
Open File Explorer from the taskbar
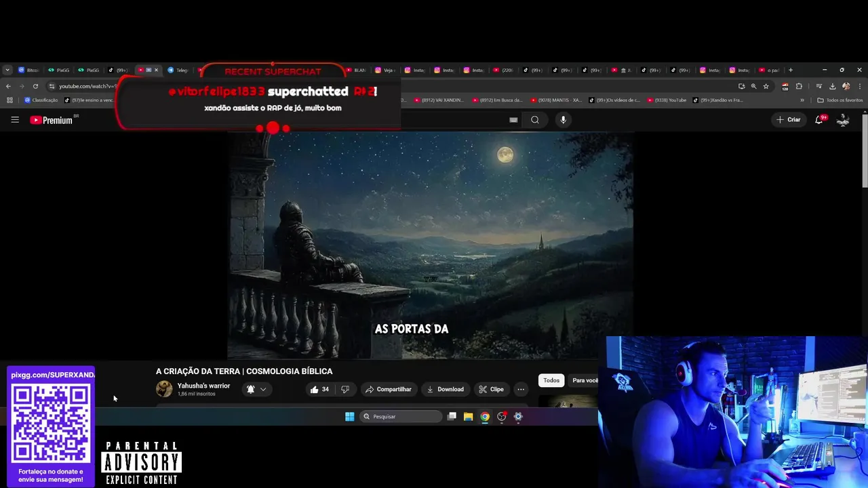tap(468, 417)
